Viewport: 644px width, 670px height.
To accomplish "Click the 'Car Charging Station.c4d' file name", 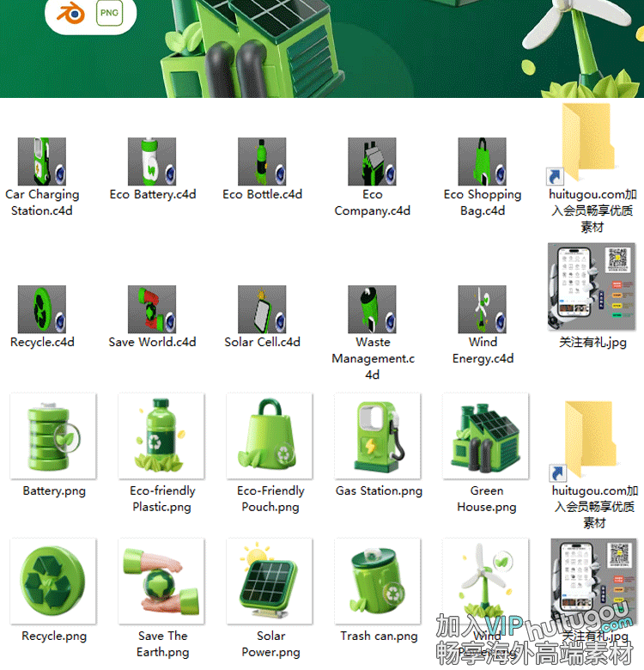I will [x=42, y=203].
